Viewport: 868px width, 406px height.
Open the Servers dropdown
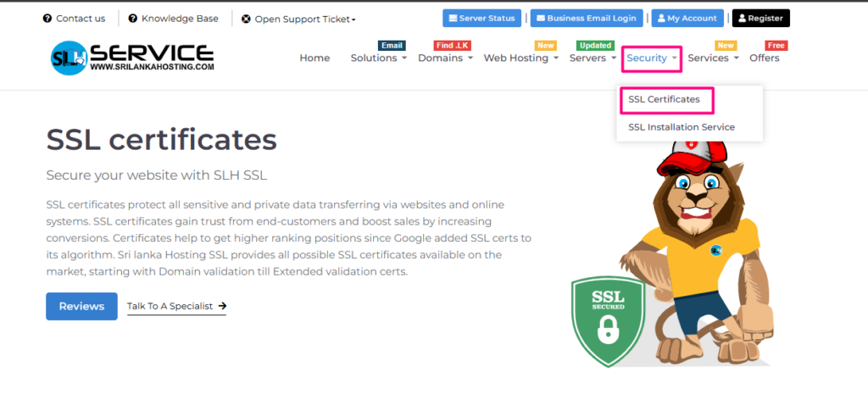tap(593, 58)
